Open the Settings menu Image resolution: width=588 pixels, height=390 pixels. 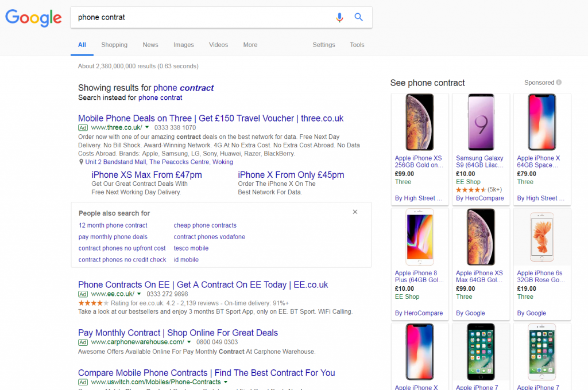pyautogui.click(x=324, y=45)
